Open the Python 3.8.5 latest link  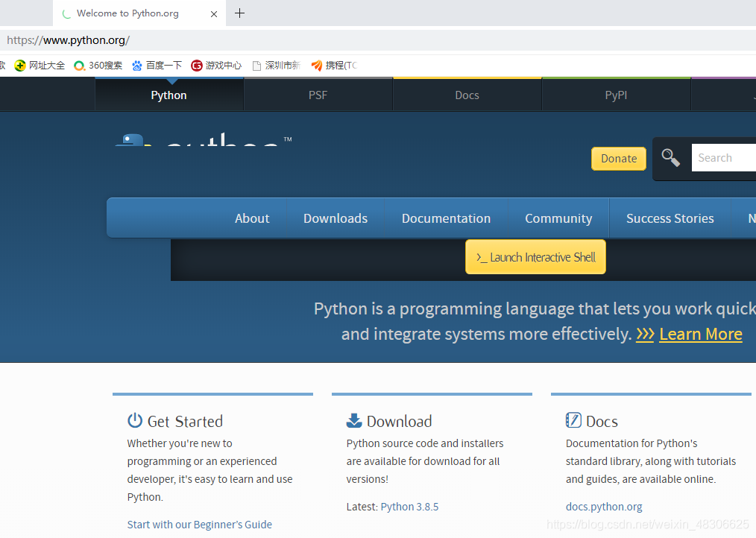click(409, 507)
